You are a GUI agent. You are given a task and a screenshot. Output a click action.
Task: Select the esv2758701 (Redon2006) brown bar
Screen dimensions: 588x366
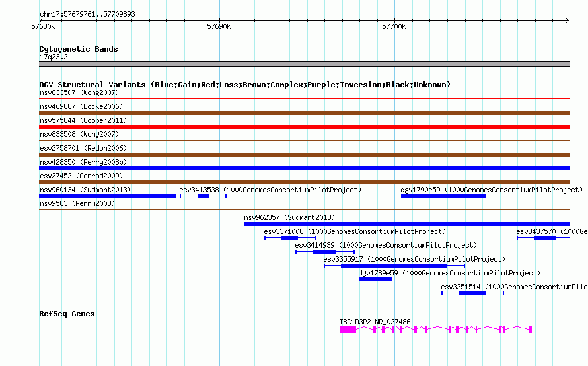click(304, 155)
